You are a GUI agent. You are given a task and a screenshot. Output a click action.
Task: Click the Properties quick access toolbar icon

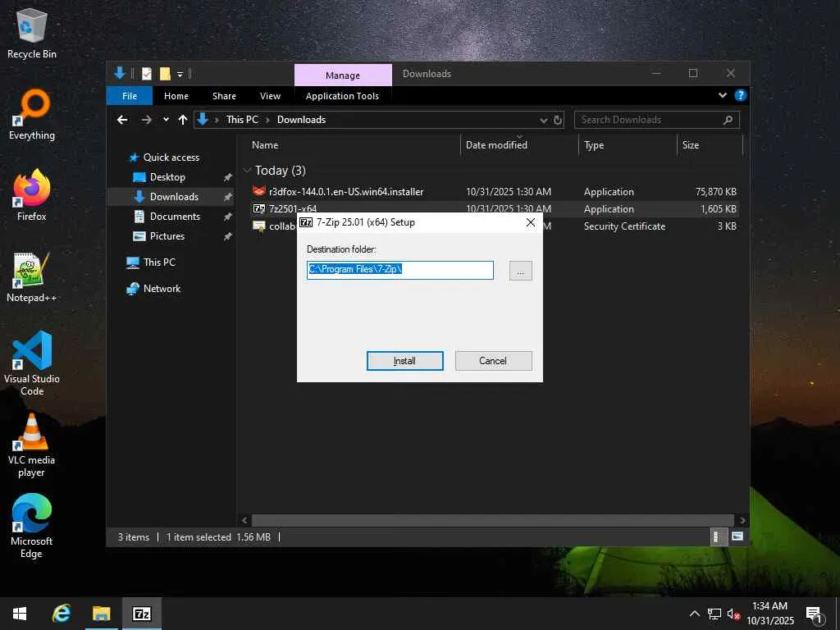pyautogui.click(x=147, y=74)
